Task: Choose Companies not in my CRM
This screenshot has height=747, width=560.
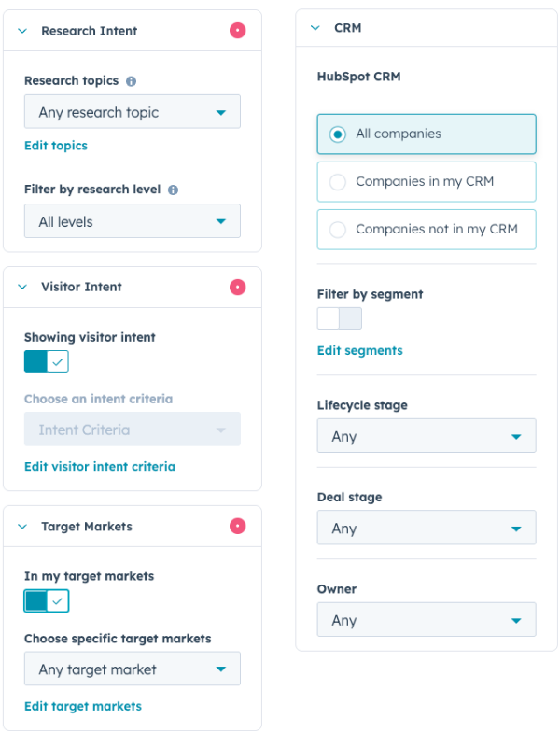Action: coord(427,229)
